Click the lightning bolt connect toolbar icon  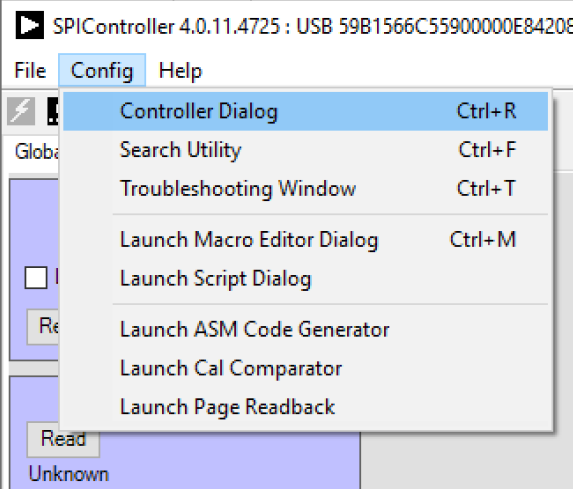[x=21, y=111]
